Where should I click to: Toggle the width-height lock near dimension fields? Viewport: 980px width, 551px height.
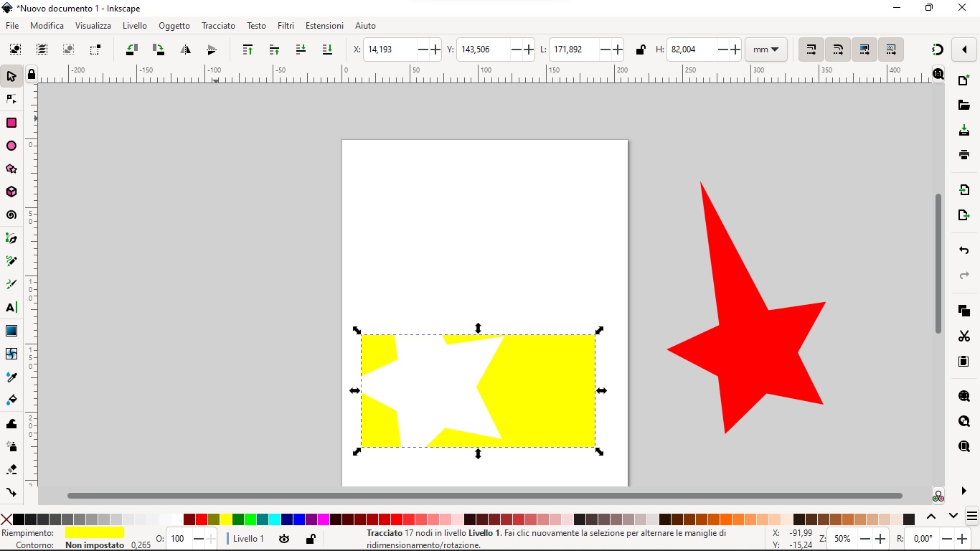pos(641,50)
